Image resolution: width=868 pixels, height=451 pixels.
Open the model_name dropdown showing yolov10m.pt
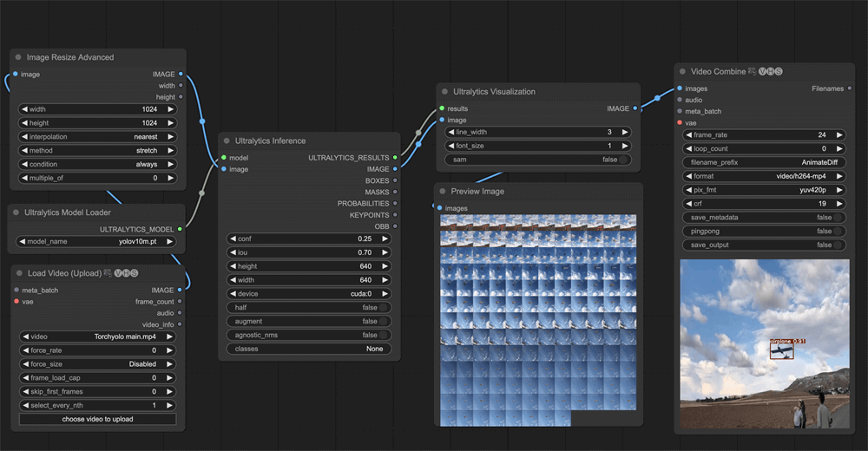click(x=96, y=242)
